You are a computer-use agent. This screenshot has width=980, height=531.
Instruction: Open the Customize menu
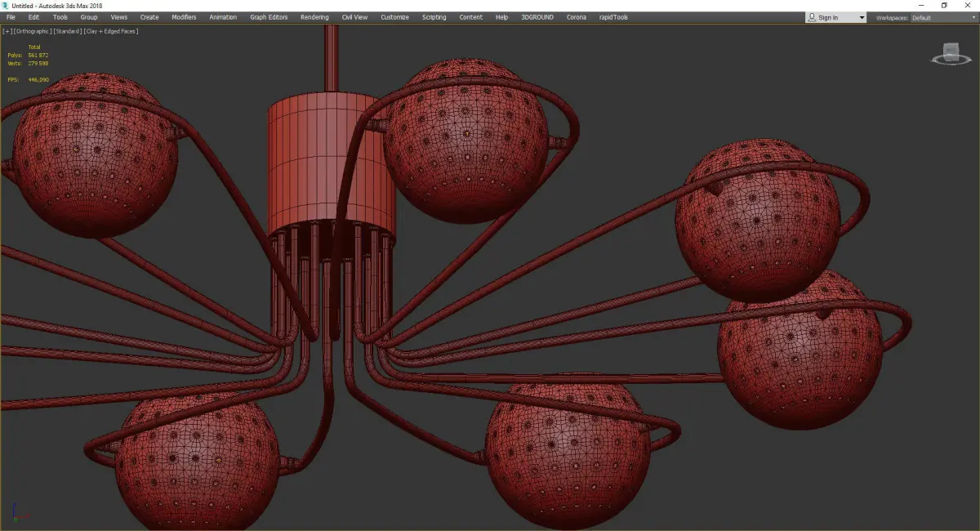(395, 17)
